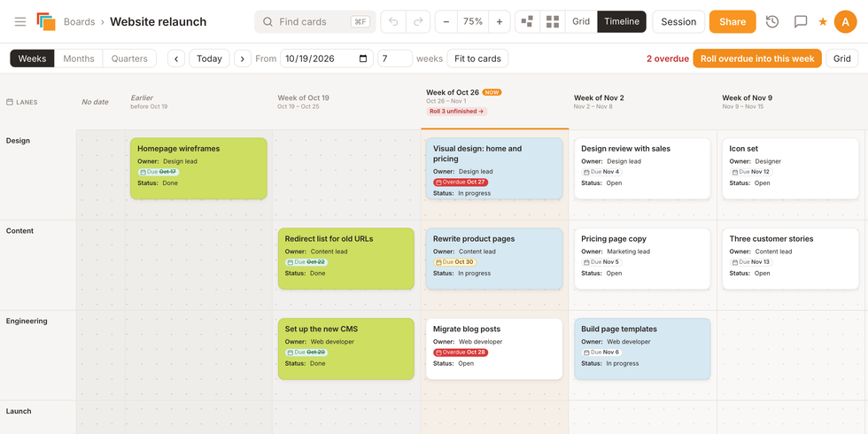Click Roll overdue into this week
This screenshot has width=868, height=434.
pos(757,58)
